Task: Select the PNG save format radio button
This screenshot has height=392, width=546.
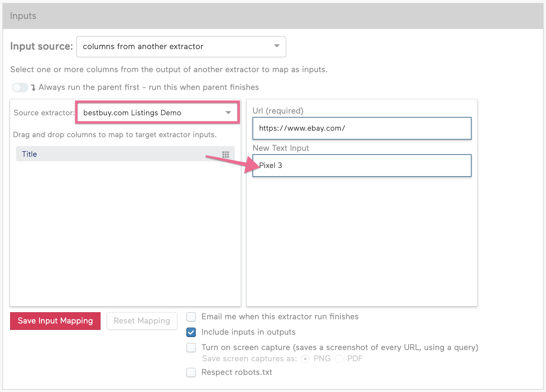Action: [305, 359]
